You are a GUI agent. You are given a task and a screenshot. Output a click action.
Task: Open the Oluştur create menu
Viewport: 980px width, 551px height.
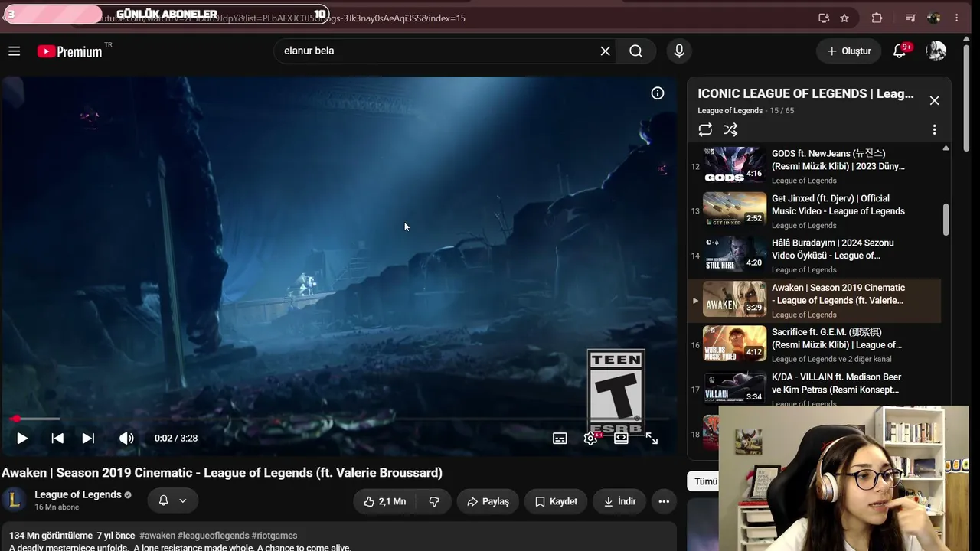848,51
